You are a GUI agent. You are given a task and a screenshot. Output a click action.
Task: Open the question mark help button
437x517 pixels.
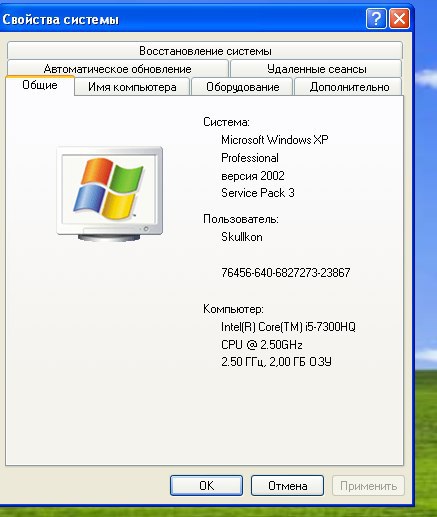[x=376, y=19]
